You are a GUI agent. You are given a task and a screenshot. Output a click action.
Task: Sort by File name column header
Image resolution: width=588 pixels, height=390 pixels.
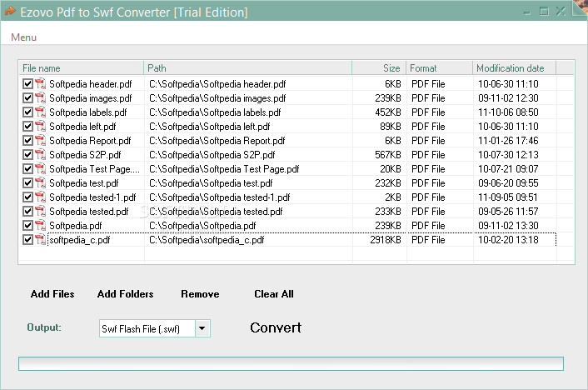[82, 68]
